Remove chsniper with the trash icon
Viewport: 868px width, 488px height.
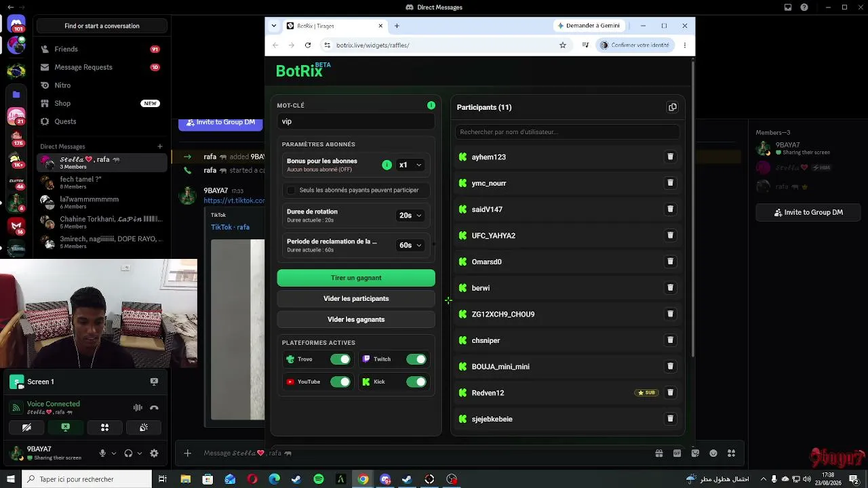pos(670,340)
